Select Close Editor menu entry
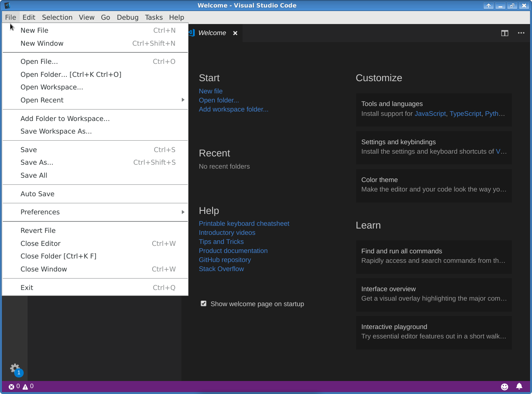 point(95,243)
